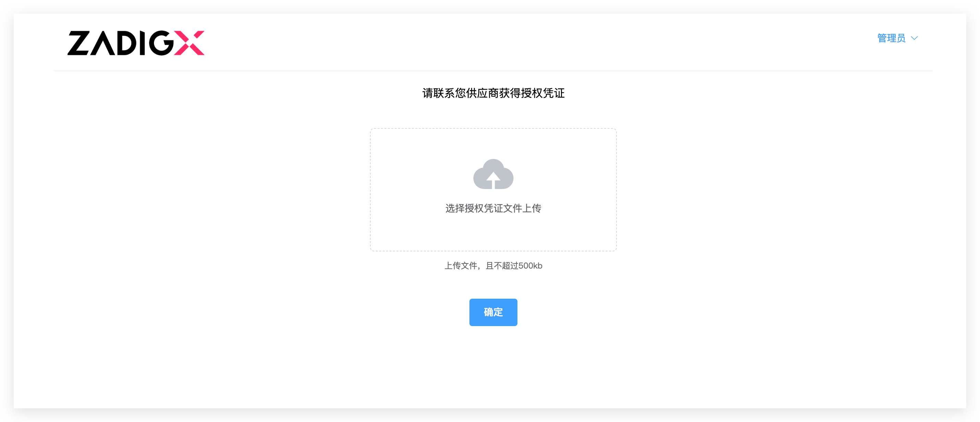Click the 上传文件，且不超过500kb hint text

coord(494,266)
